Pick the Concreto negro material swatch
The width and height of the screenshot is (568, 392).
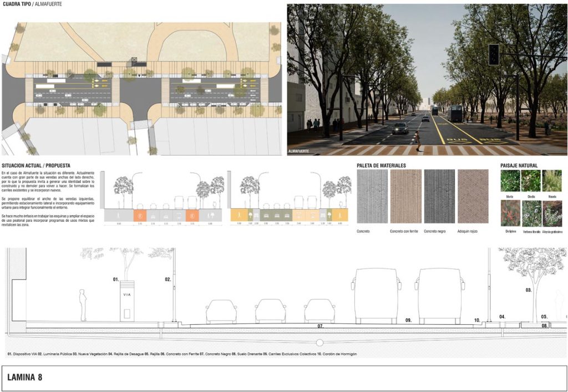coord(439,196)
